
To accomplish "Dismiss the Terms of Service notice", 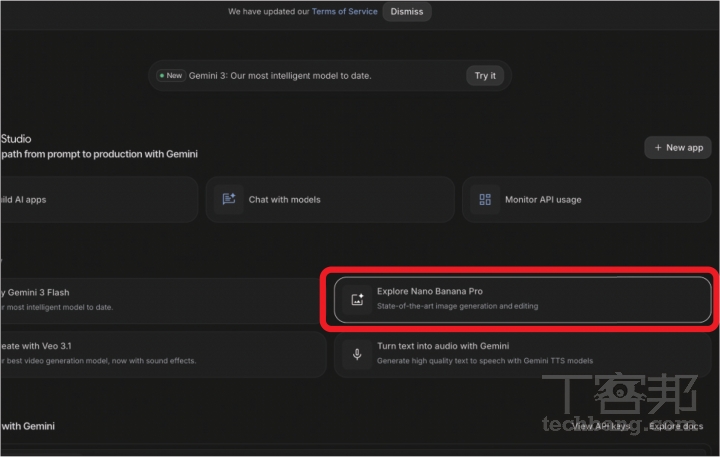I will 406,12.
